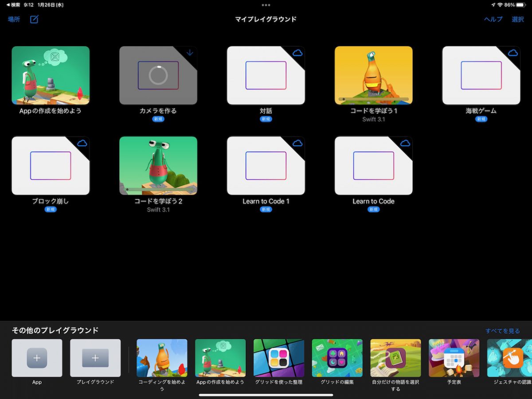Tap the new playground compose icon

click(34, 19)
